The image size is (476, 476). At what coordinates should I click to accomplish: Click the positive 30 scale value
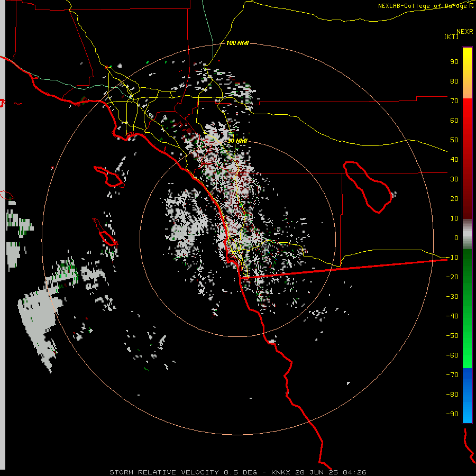[454, 179]
